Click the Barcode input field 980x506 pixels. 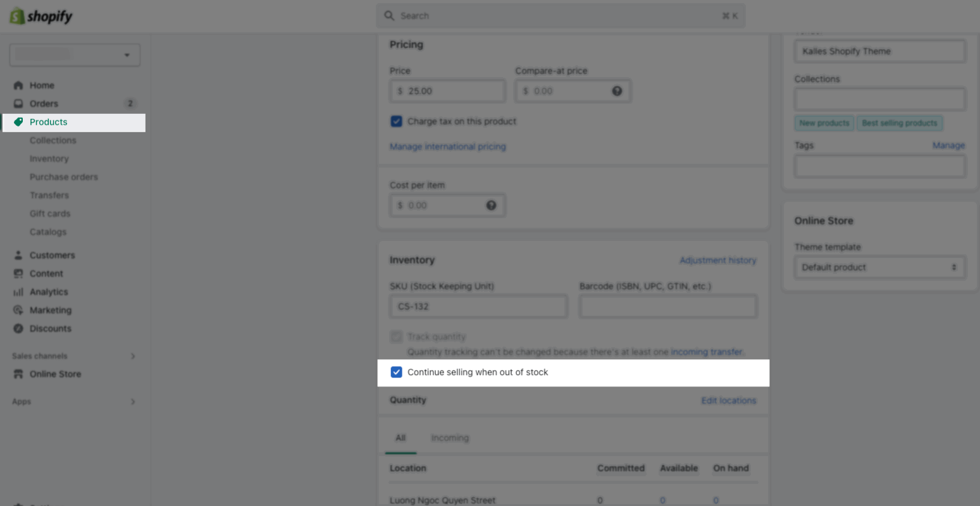pos(668,307)
